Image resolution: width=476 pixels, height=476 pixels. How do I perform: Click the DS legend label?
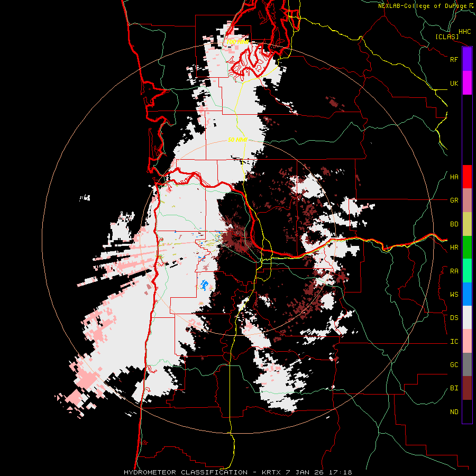tap(454, 318)
